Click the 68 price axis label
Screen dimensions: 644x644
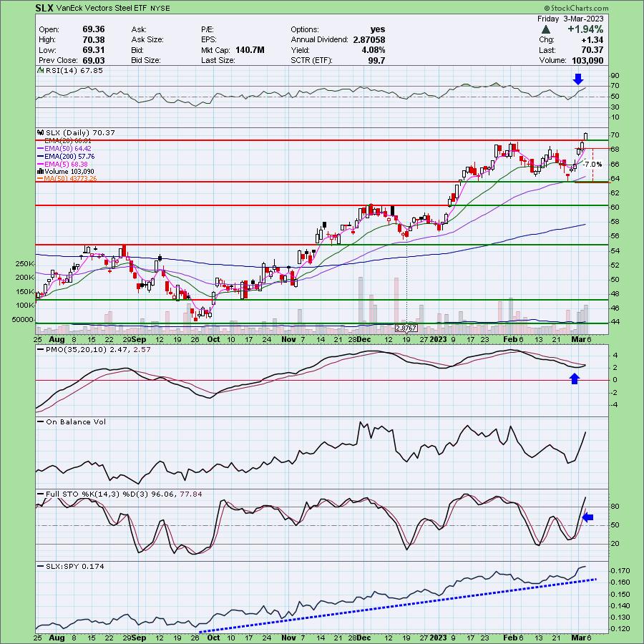click(615, 150)
